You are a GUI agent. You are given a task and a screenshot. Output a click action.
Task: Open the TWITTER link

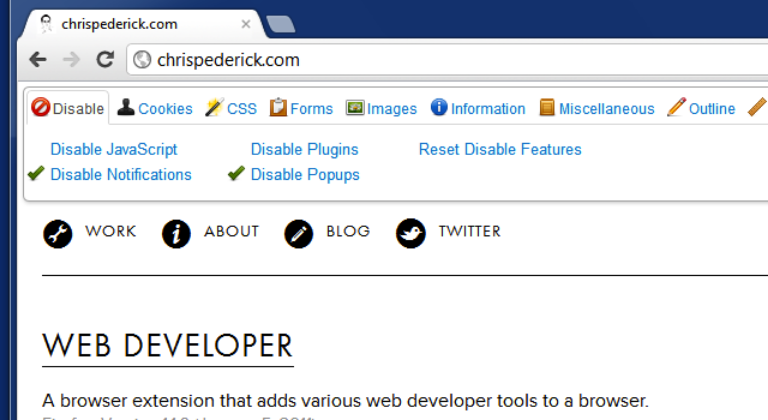pyautogui.click(x=470, y=231)
